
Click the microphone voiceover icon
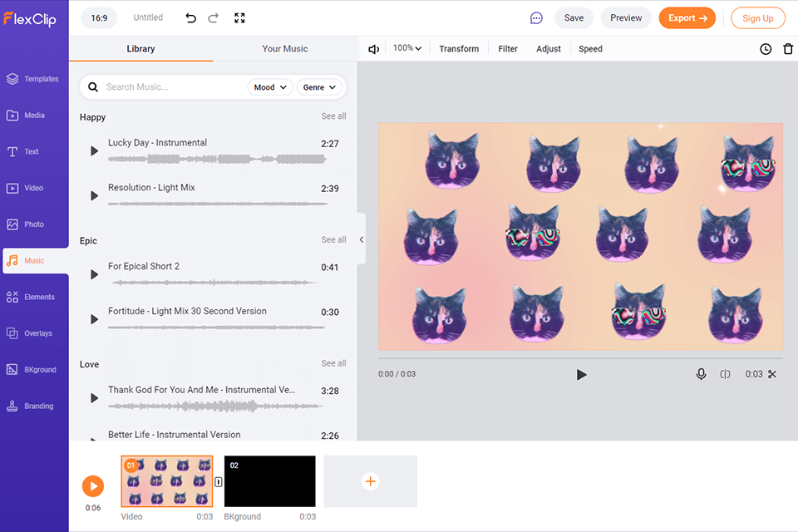coord(701,374)
